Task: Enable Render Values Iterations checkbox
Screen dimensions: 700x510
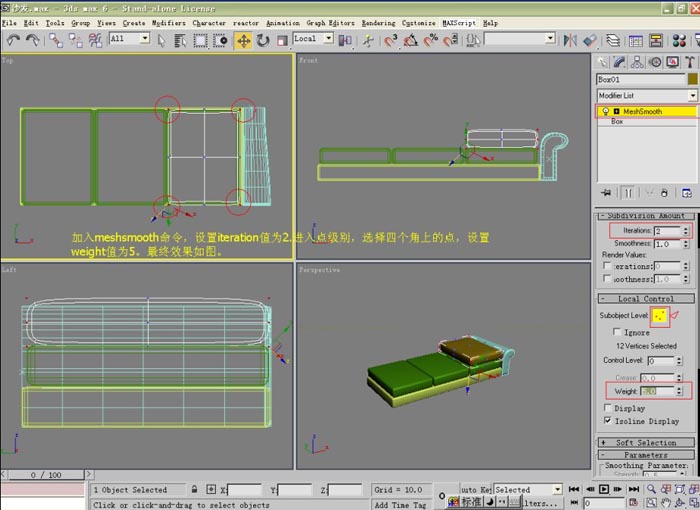Action: (x=607, y=265)
